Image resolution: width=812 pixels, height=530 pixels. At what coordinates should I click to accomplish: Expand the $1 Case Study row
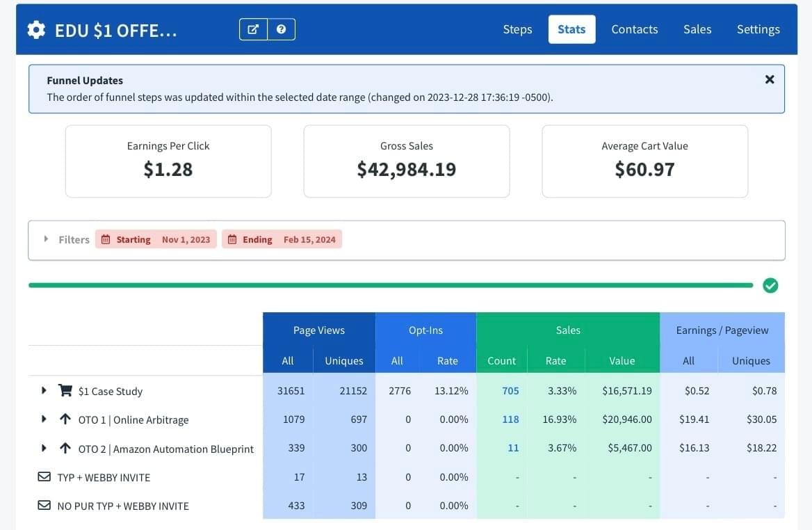(44, 391)
